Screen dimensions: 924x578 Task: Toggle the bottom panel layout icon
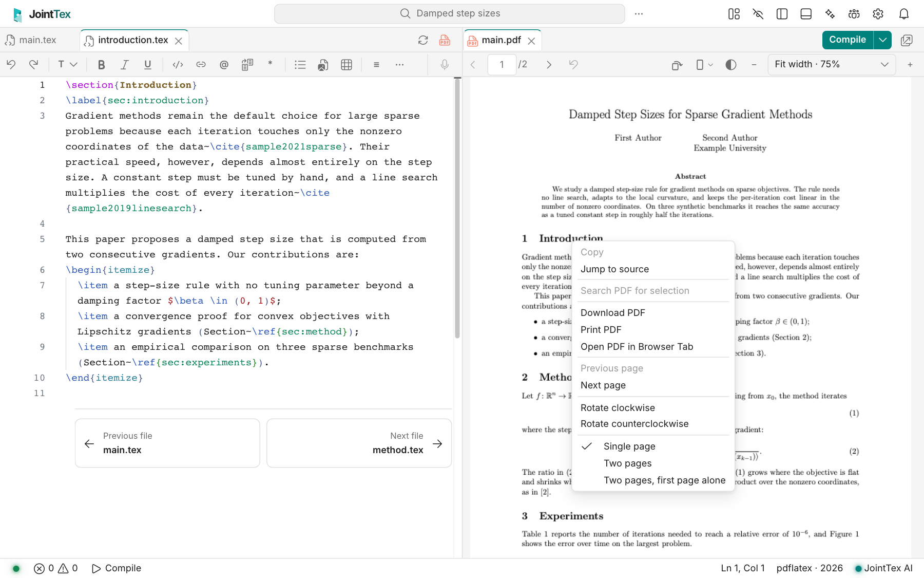806,14
